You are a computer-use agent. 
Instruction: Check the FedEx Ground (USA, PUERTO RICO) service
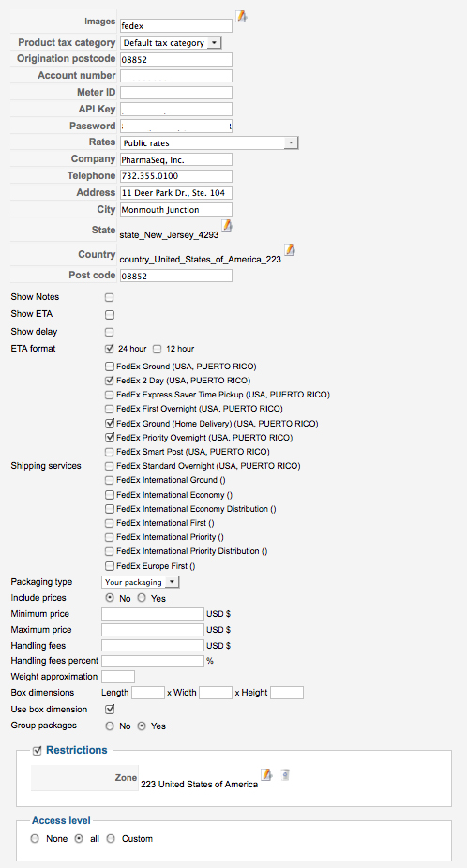click(109, 367)
